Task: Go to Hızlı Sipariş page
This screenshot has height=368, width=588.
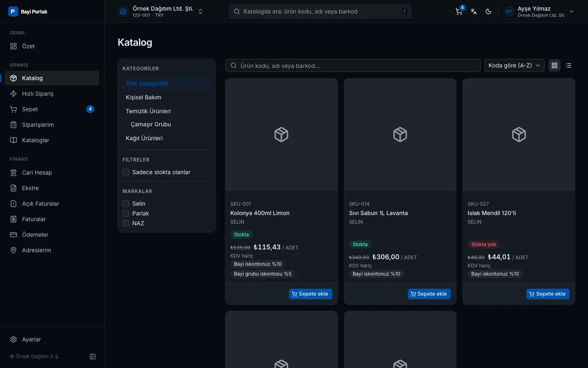Action: [52, 94]
